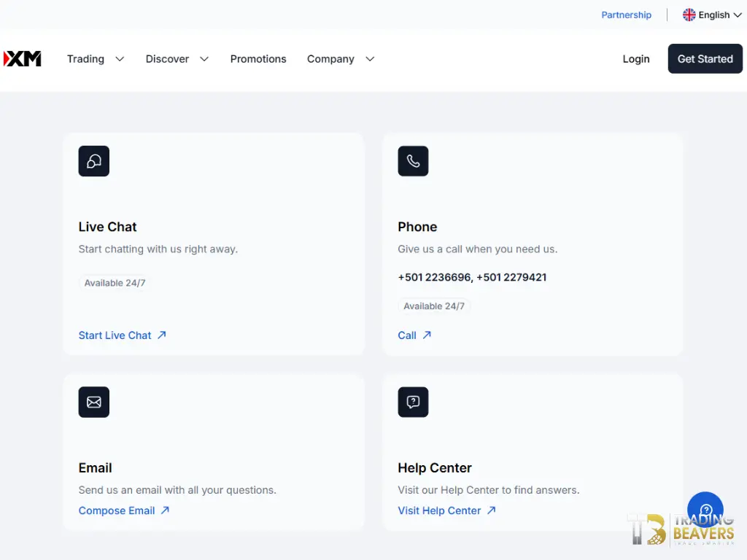Click the Get Started button
This screenshot has width=747, height=560.
(x=705, y=58)
